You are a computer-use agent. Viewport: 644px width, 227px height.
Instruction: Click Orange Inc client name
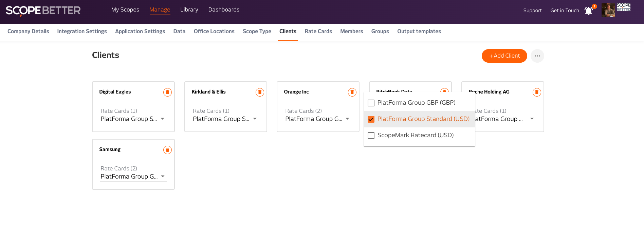click(296, 92)
